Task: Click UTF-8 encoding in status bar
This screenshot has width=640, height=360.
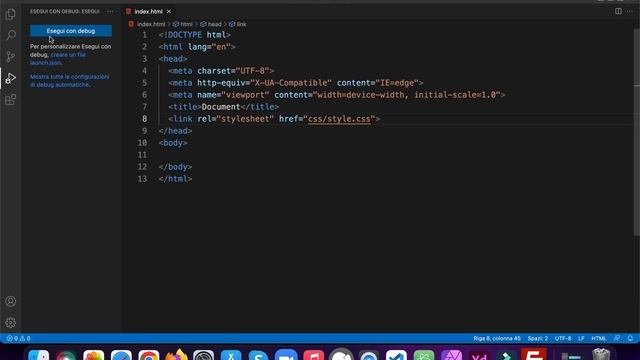Action: [x=563, y=338]
